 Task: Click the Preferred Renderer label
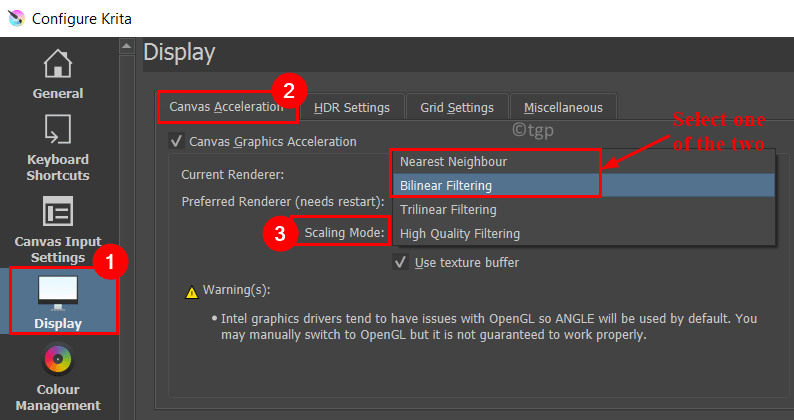click(x=283, y=202)
